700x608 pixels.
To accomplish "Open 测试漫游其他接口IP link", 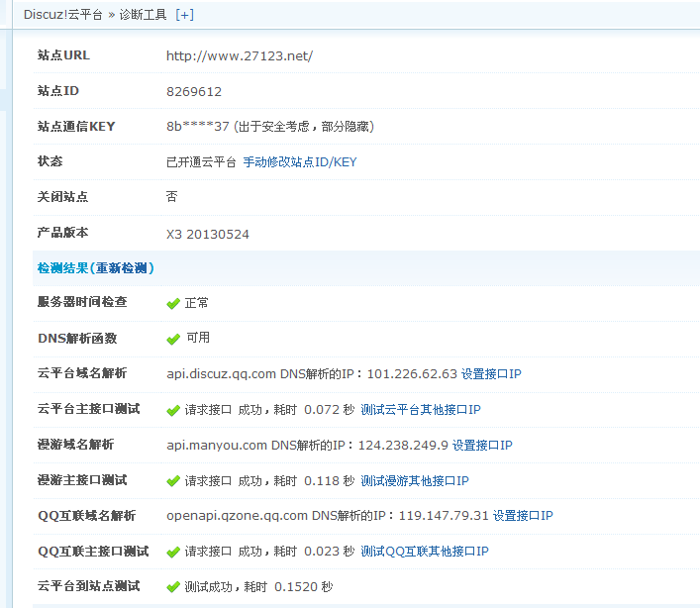I will click(415, 481).
